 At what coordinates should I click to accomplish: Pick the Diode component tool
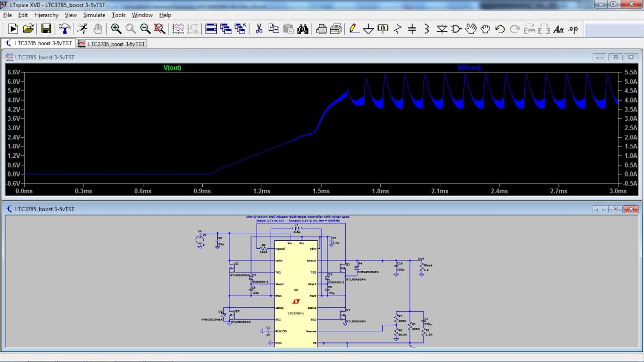pos(442,29)
